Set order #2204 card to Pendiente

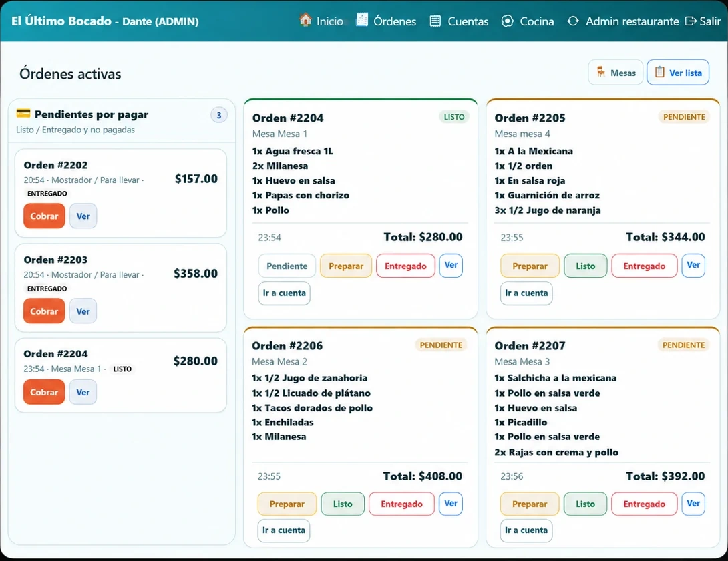tap(287, 266)
